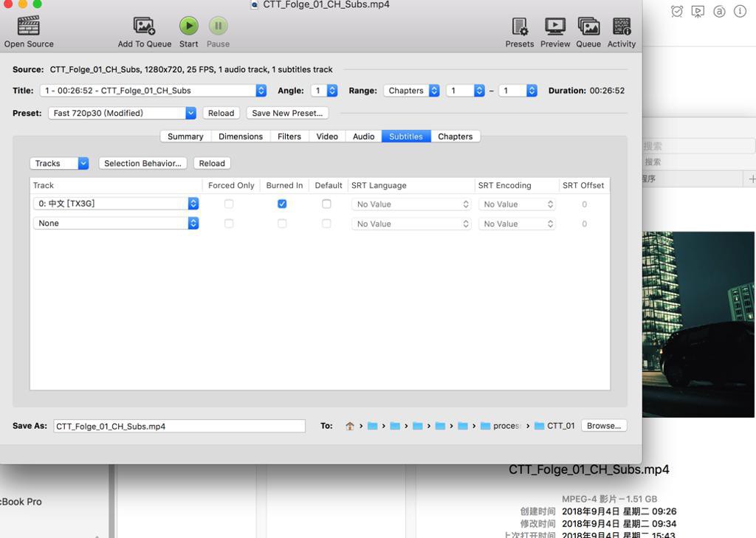Screen dimensions: 756x538
Task: Switch to the Audio tab
Action: (363, 137)
